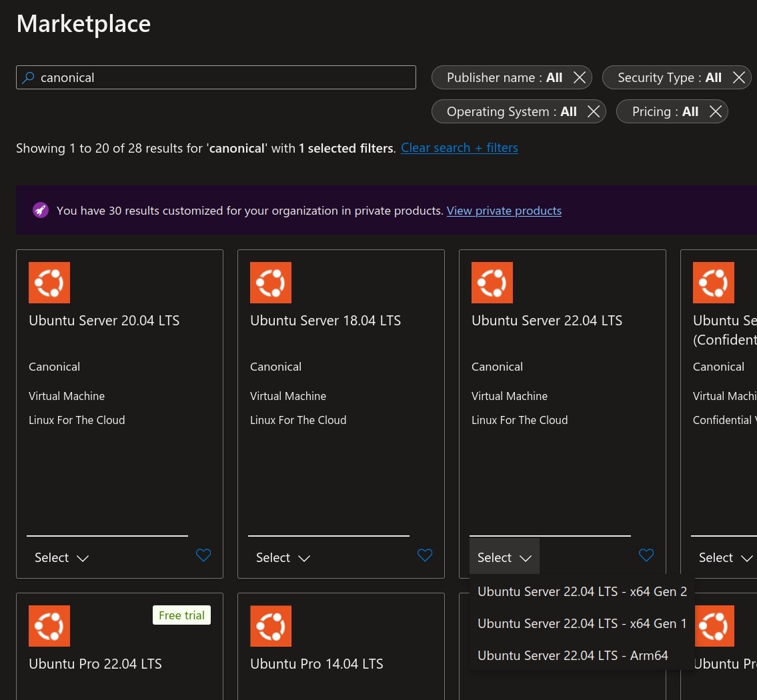The width and height of the screenshot is (757, 700).
Task: Remove the Operating System filter
Action: [x=594, y=111]
